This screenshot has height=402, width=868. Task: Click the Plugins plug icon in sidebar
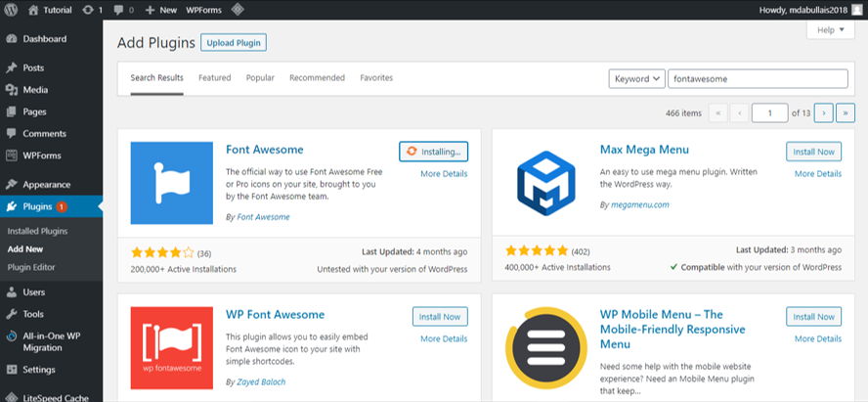tap(12, 206)
